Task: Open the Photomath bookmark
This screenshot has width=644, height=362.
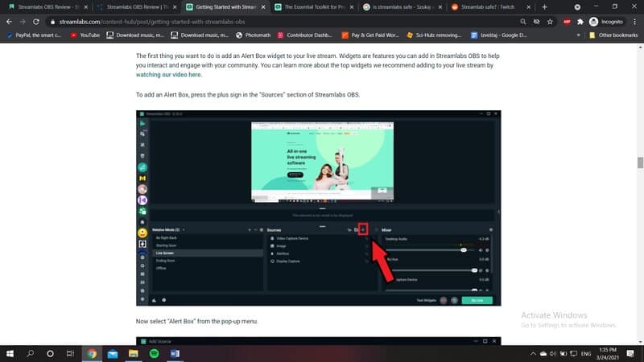Action: click(253, 35)
